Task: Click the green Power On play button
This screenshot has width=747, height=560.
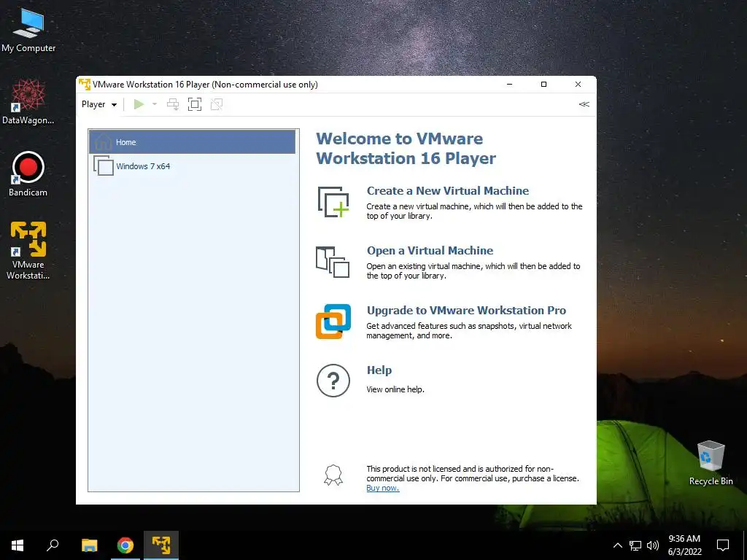Action: pyautogui.click(x=139, y=104)
